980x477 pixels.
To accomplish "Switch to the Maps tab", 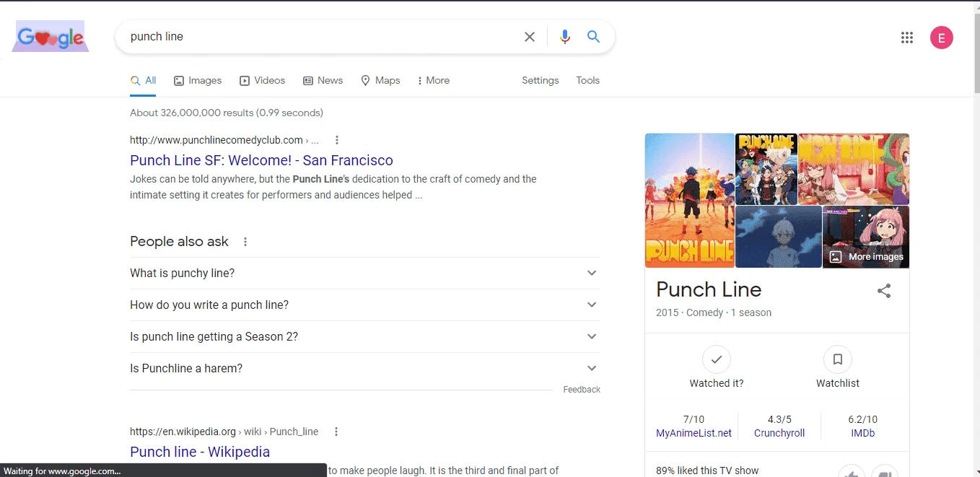I will 380,80.
